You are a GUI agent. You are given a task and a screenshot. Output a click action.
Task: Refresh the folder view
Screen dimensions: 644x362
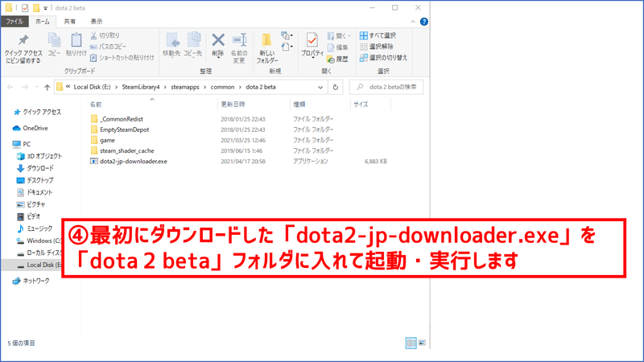[335, 87]
